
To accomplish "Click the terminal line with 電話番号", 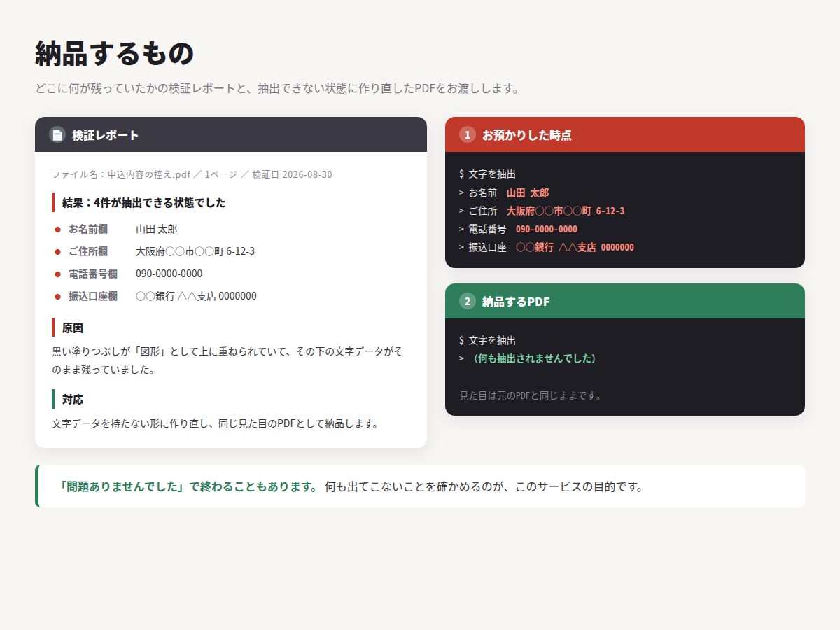I will tap(518, 229).
